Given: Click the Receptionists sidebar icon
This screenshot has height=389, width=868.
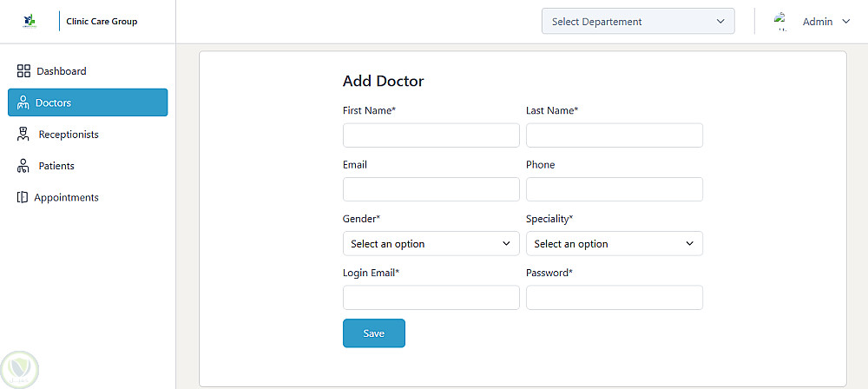Looking at the screenshot, I should tap(23, 135).
